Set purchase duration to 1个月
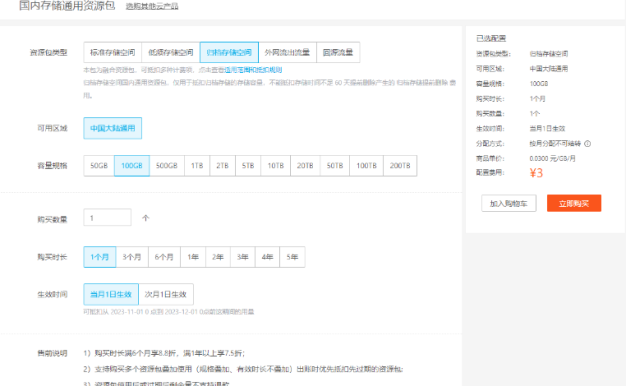This screenshot has height=386, width=626. click(x=99, y=257)
